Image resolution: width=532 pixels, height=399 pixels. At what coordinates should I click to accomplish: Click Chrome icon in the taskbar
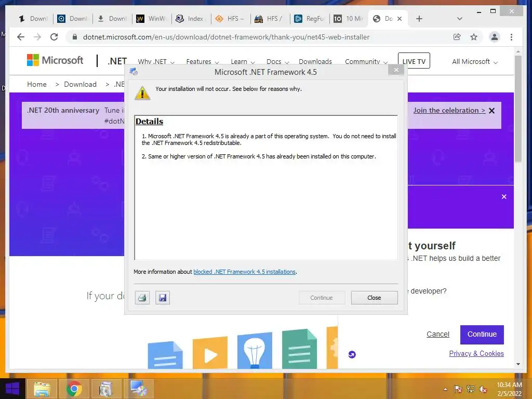point(74,389)
